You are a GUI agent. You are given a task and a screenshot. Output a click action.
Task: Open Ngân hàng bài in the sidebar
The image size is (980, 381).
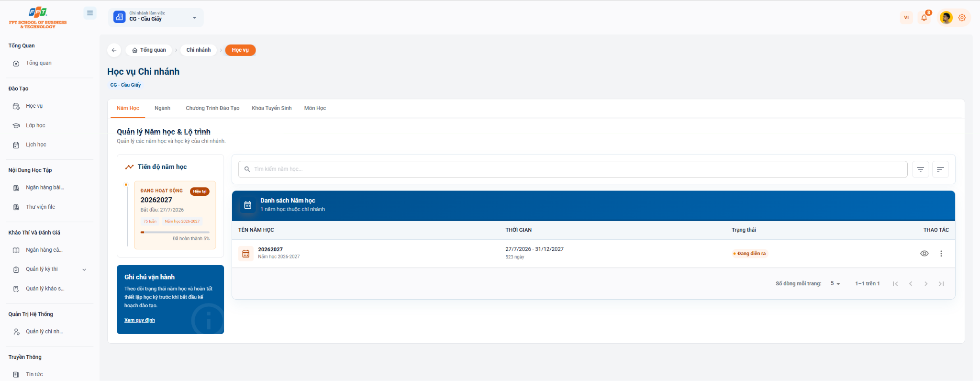pos(50,188)
